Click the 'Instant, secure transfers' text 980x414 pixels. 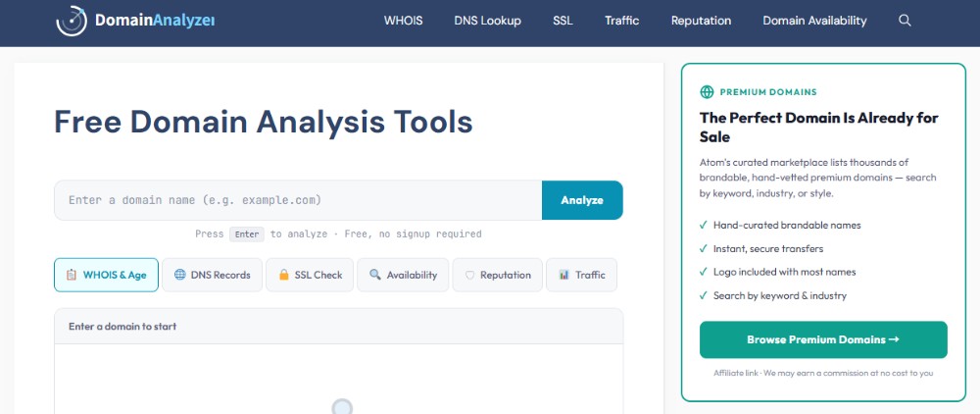click(768, 248)
